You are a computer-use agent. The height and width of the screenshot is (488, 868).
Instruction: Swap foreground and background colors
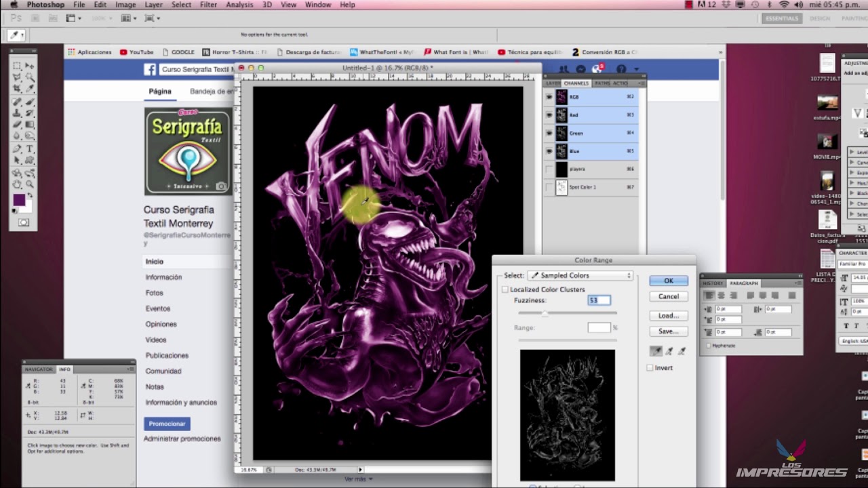click(x=31, y=197)
